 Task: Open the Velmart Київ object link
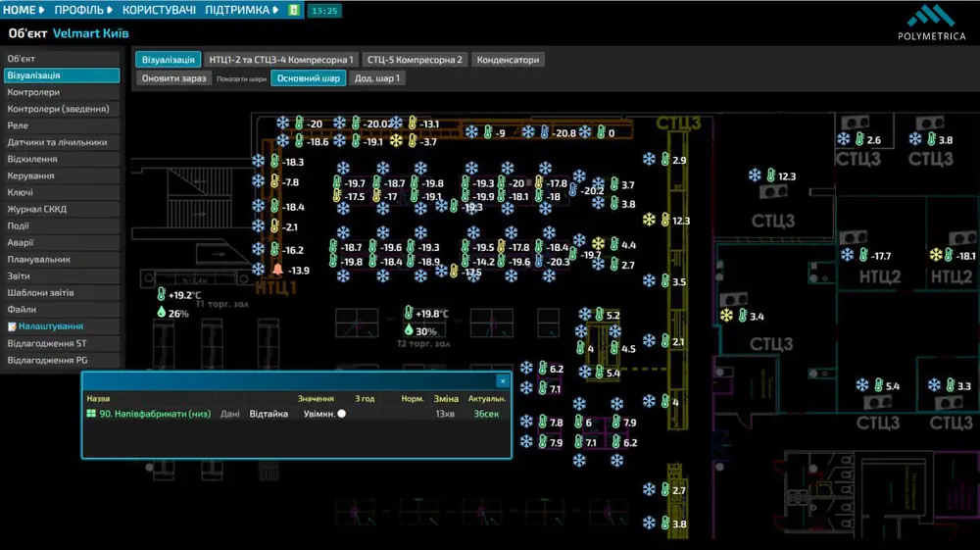pyautogui.click(x=90, y=33)
